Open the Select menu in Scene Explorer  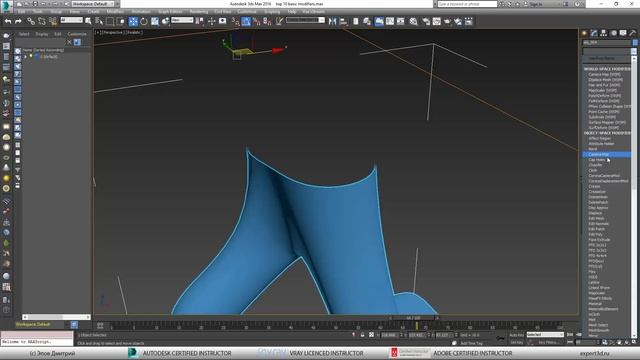coord(24,34)
